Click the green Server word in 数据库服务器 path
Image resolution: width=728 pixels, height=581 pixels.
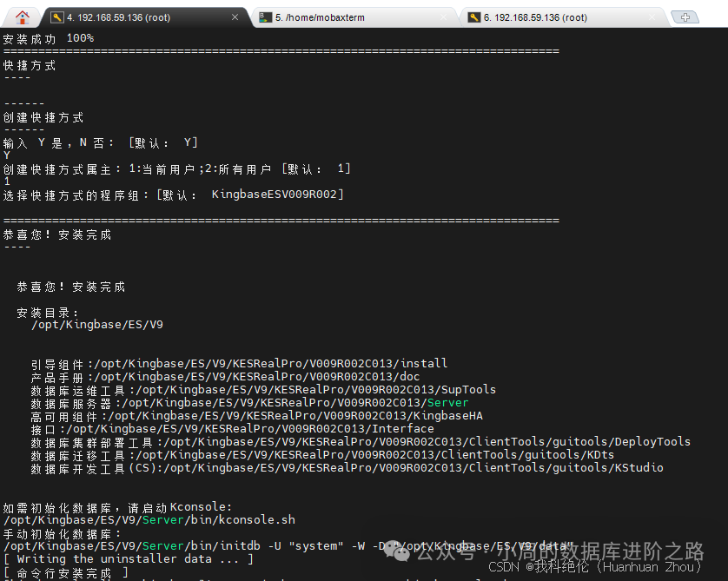(x=447, y=403)
